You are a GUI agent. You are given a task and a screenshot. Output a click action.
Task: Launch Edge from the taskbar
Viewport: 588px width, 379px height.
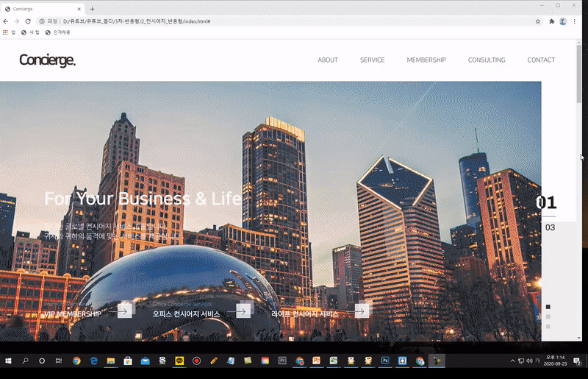click(x=94, y=361)
